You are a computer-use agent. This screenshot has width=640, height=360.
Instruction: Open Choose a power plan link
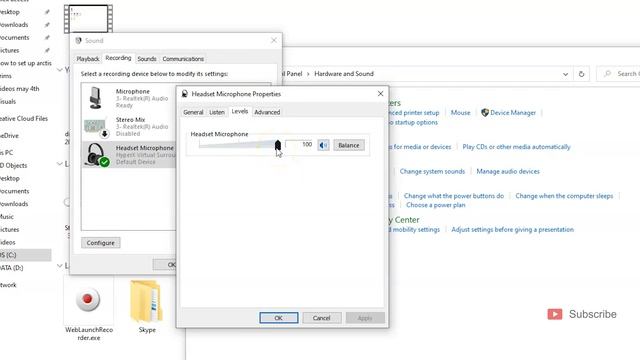click(x=436, y=205)
